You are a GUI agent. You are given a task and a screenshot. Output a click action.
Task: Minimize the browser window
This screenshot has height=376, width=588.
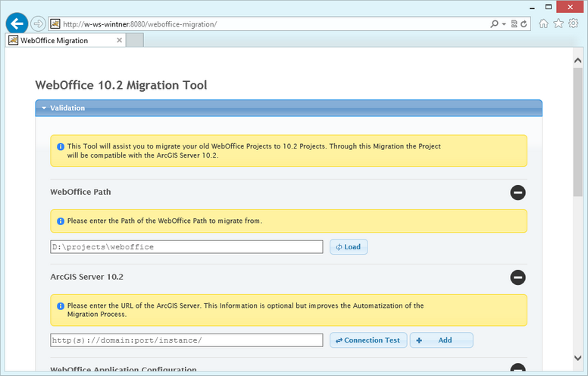click(x=532, y=7)
